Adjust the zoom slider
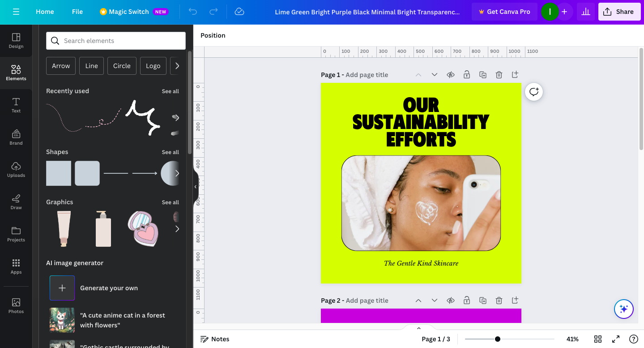Viewport: 644px width, 348px height. tap(497, 339)
